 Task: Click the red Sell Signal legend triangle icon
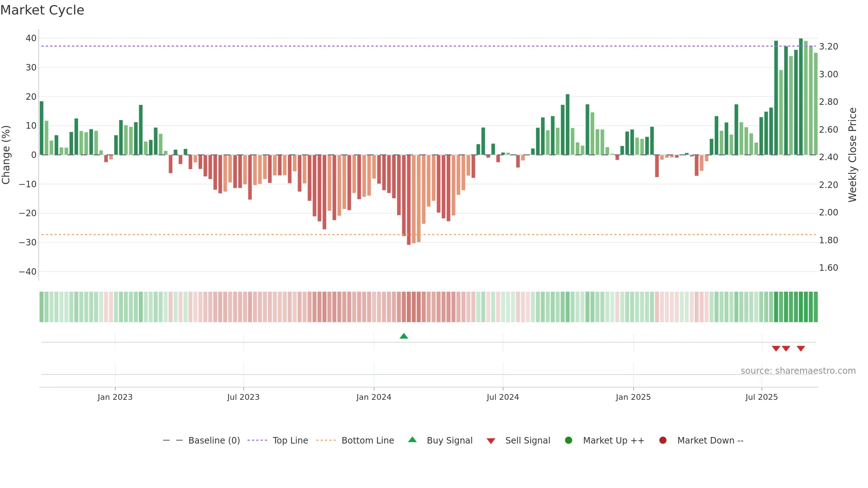491,441
